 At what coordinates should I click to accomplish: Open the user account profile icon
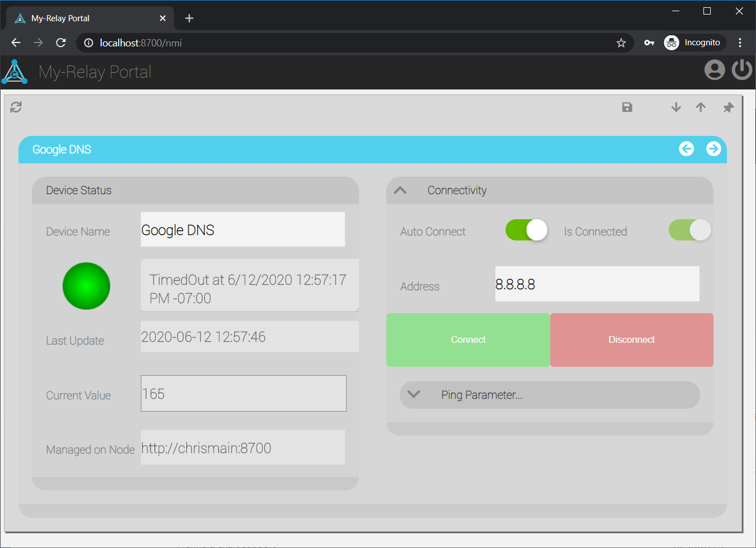[x=715, y=70]
